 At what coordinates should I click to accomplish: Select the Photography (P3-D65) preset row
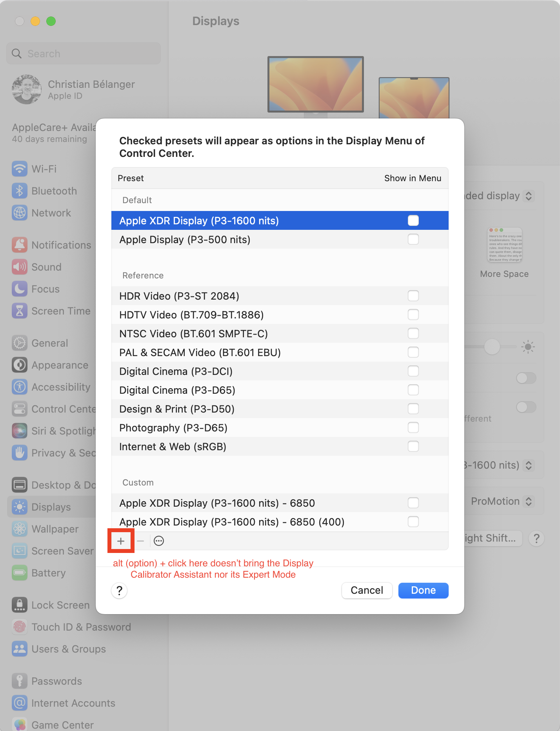[x=280, y=427]
